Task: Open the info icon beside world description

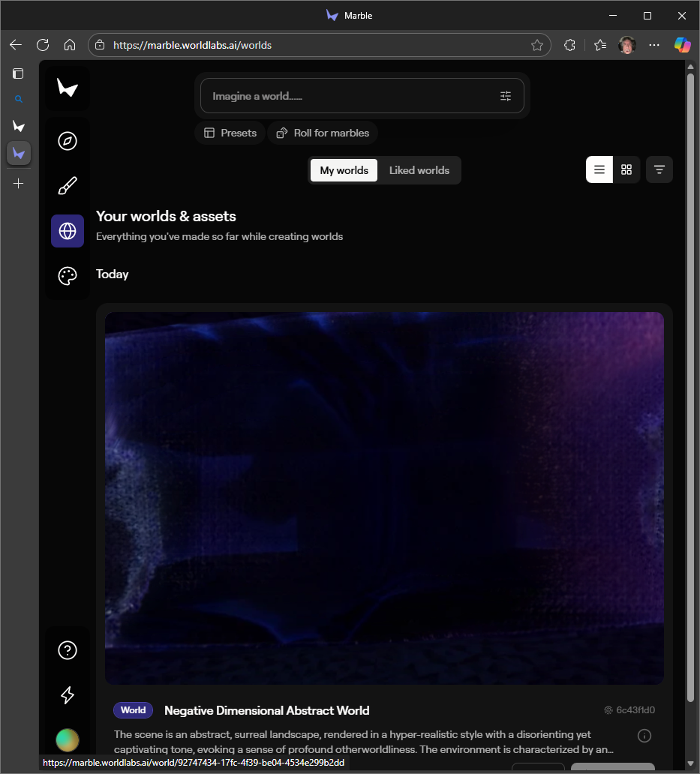Action: coord(644,735)
